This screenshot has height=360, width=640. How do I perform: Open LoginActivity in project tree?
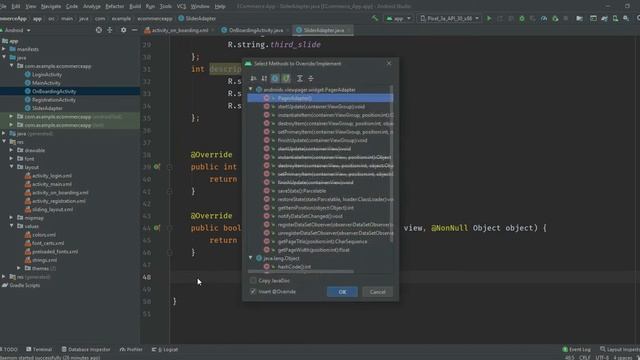[x=47, y=75]
